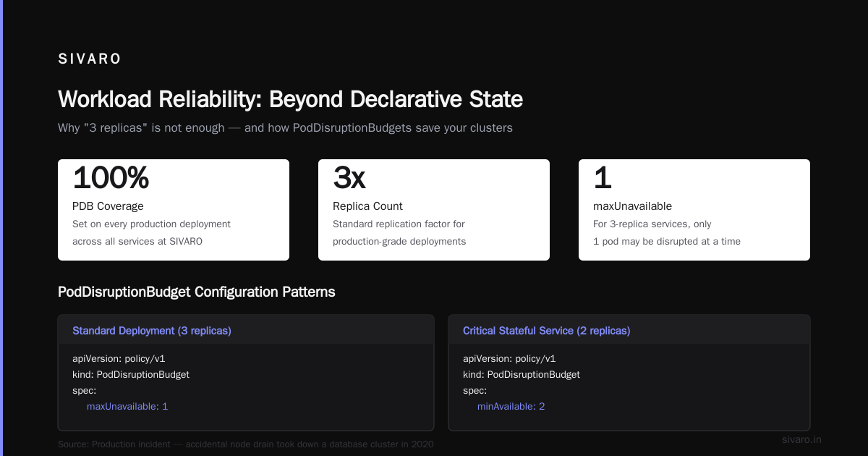Select 'PodDisruptionBudget Configuration Patterns' heading
This screenshot has height=456, width=868.
(x=197, y=292)
